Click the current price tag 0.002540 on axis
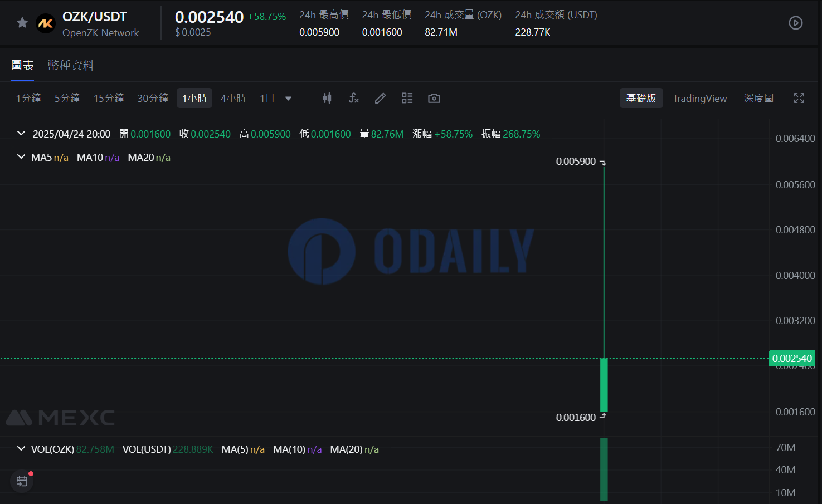The height and width of the screenshot is (504, 822). pos(792,358)
